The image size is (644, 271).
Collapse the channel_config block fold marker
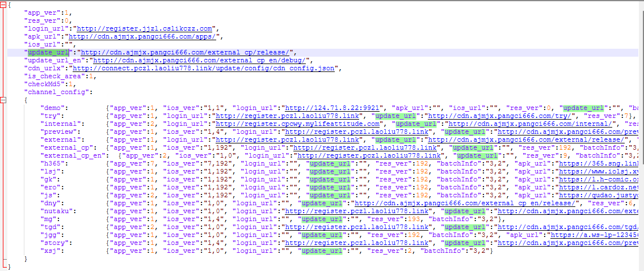[x=4, y=100]
